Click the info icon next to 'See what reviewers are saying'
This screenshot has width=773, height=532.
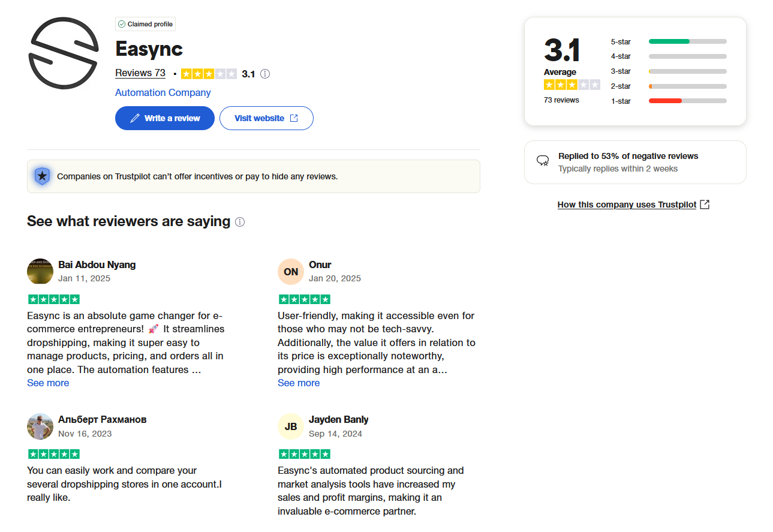click(240, 222)
